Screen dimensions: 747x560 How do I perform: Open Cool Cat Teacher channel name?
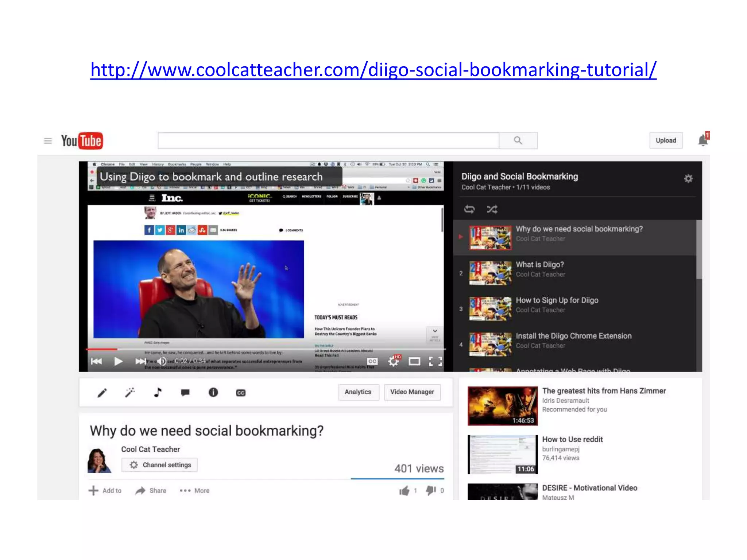pyautogui.click(x=151, y=449)
